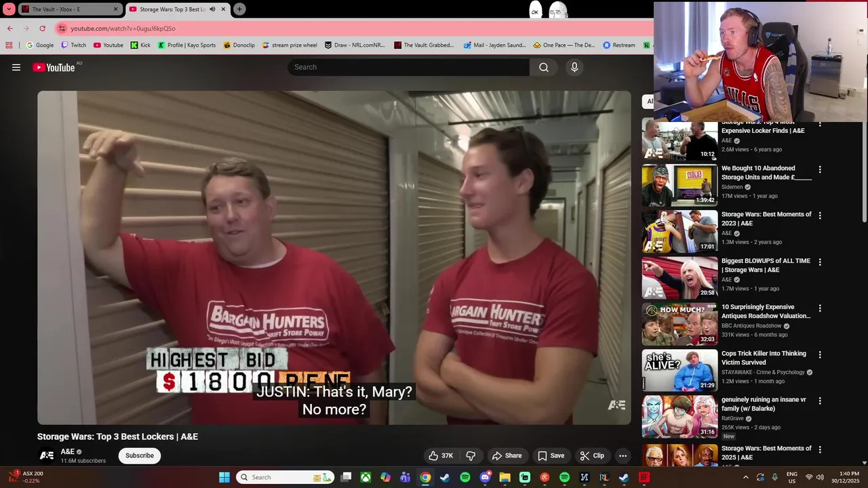Click the YouTube logo to go home
This screenshot has width=868, height=488.
coord(54,67)
